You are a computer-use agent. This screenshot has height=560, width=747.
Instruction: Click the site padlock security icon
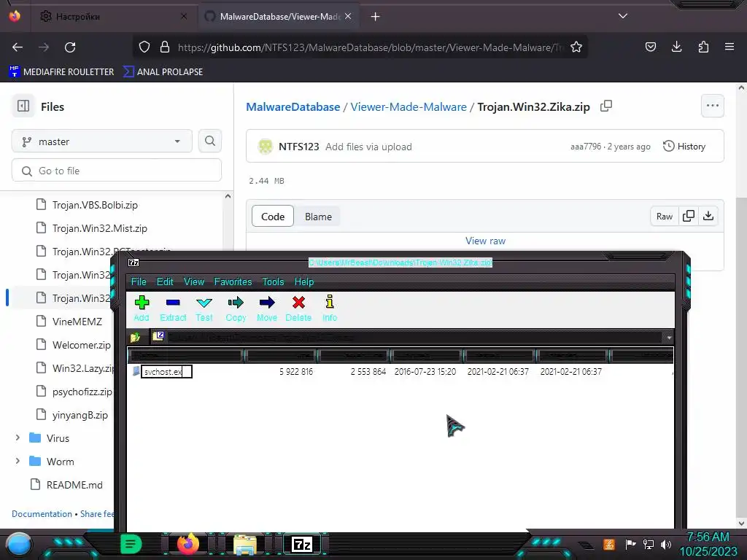[165, 47]
